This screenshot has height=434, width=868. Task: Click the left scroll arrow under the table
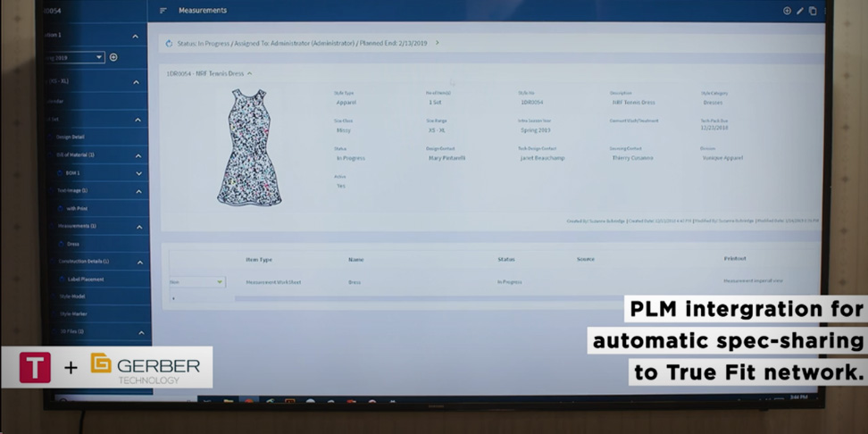173,298
